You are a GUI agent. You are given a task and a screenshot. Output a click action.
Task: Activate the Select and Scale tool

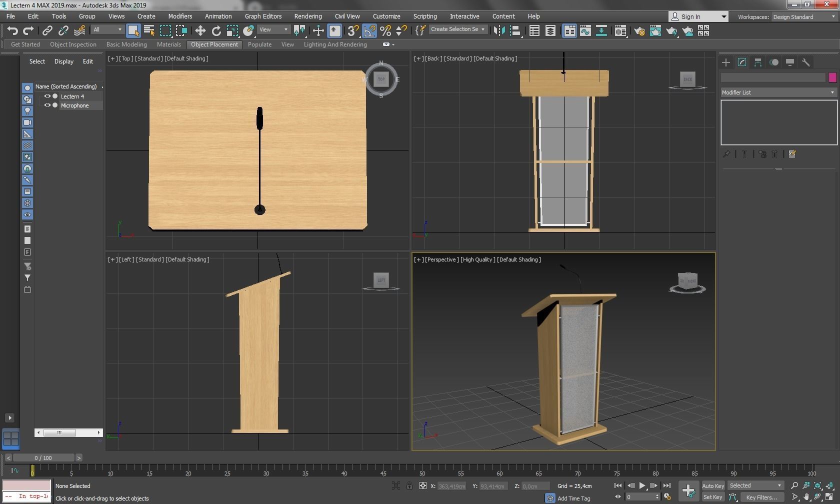(x=232, y=31)
